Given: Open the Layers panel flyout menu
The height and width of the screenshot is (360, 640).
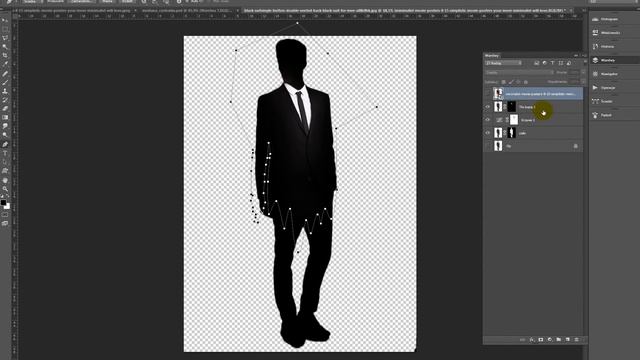Looking at the screenshot, I should tap(584, 56).
